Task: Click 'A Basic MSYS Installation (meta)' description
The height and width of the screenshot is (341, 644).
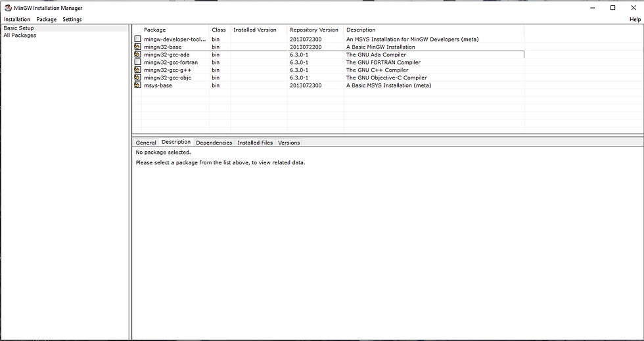Action: coord(388,85)
